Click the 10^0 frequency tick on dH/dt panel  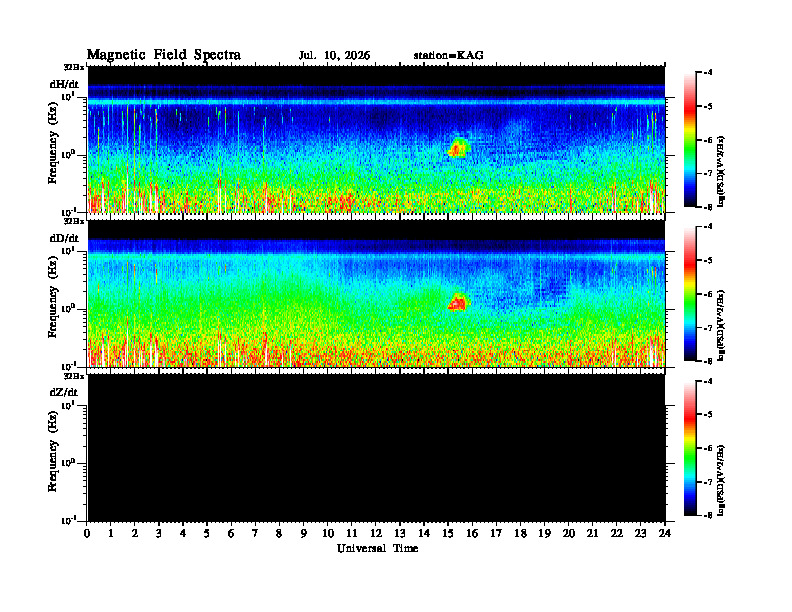(x=68, y=154)
